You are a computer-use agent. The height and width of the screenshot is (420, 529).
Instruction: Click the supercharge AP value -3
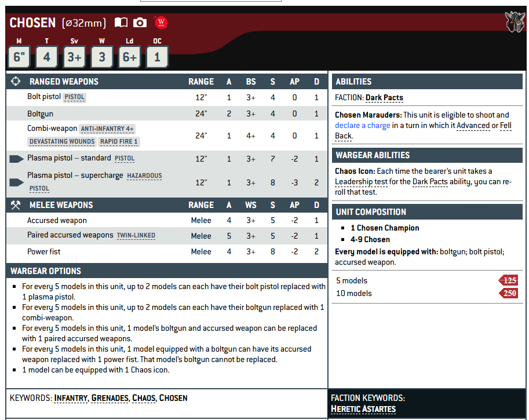point(294,183)
